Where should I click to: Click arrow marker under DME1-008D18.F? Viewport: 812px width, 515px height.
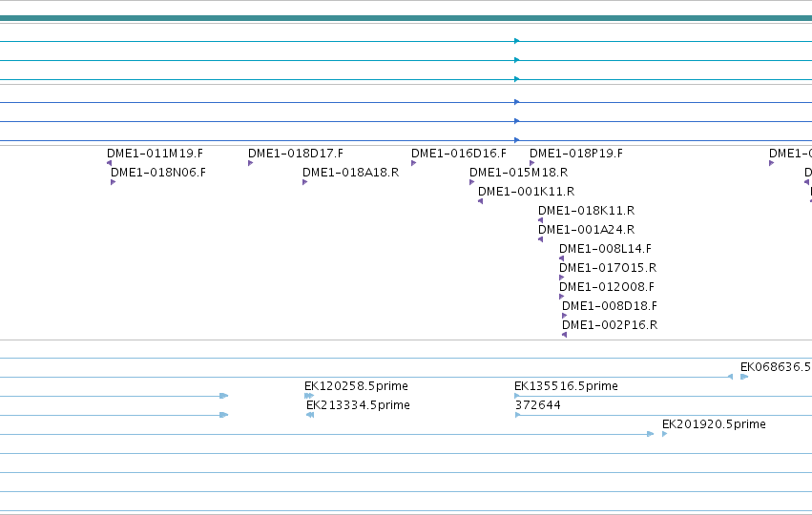pos(565,316)
